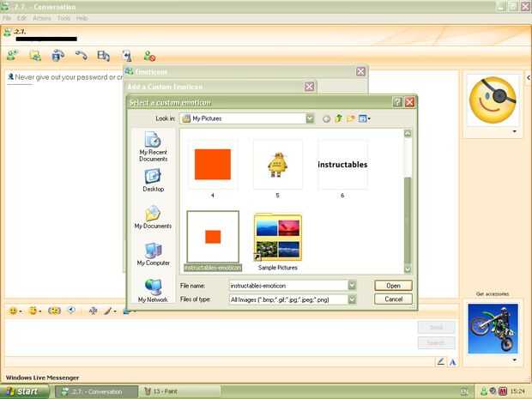Start a video call from Messenger toolbar
Viewport: 532px width, 399px height.
coord(58,55)
